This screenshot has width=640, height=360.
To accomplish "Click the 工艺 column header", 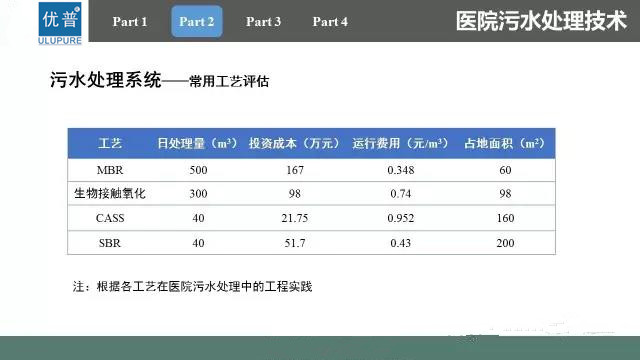I will point(110,143).
